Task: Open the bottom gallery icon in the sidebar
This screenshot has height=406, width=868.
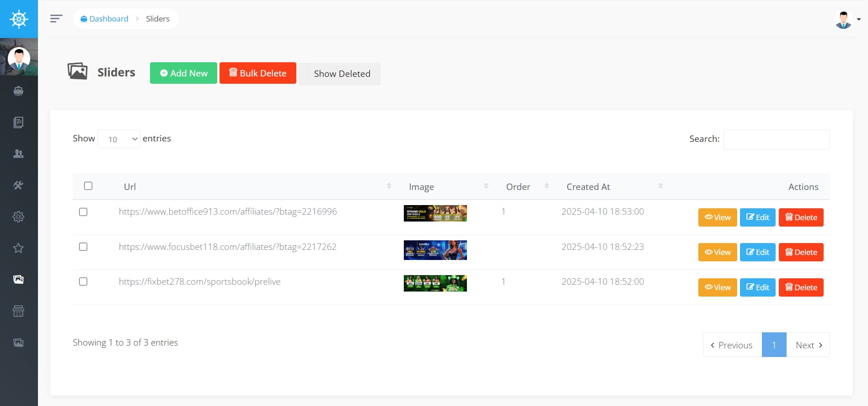Action: tap(18, 342)
